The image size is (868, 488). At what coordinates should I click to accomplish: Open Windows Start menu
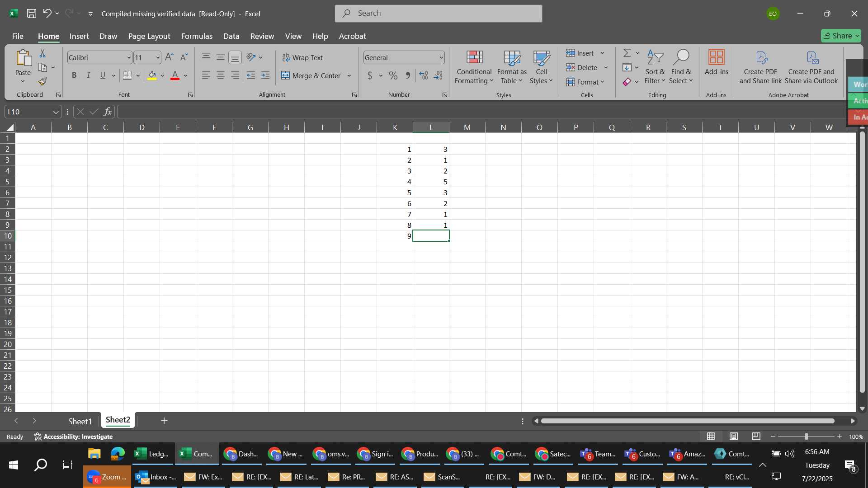[x=14, y=465]
